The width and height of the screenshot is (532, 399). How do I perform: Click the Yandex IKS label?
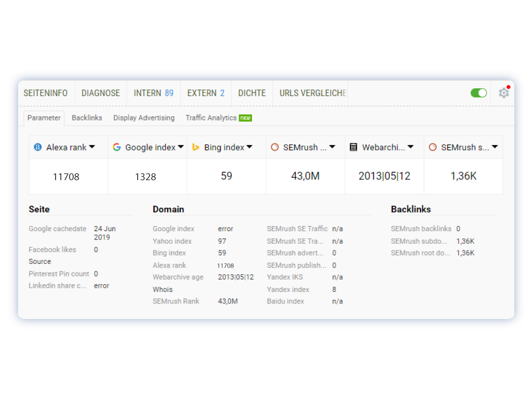click(x=285, y=277)
